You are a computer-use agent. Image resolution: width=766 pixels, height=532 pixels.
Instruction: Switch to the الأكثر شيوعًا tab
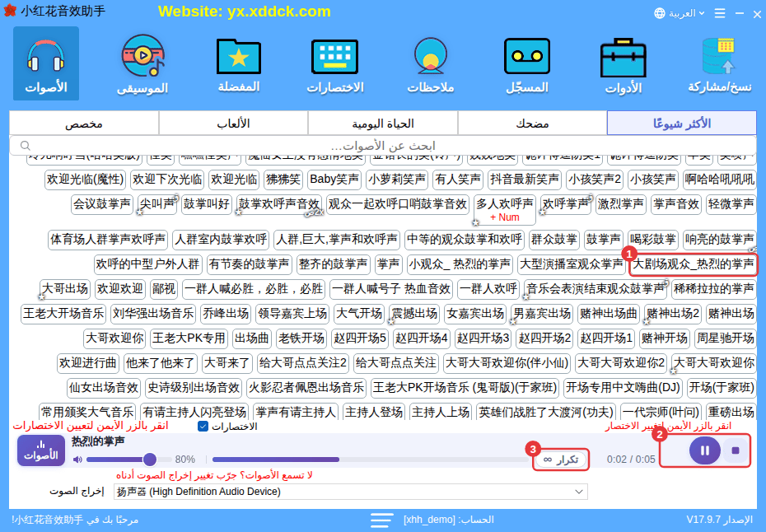pyautogui.click(x=681, y=123)
